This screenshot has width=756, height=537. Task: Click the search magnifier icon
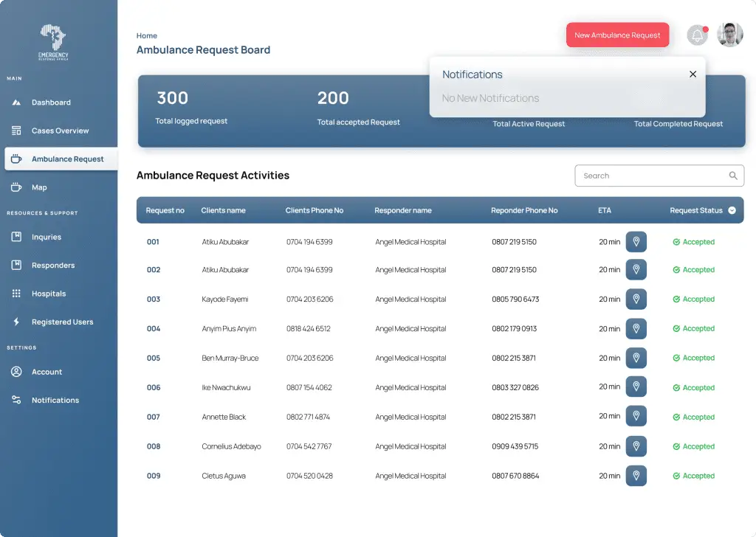pyautogui.click(x=733, y=176)
